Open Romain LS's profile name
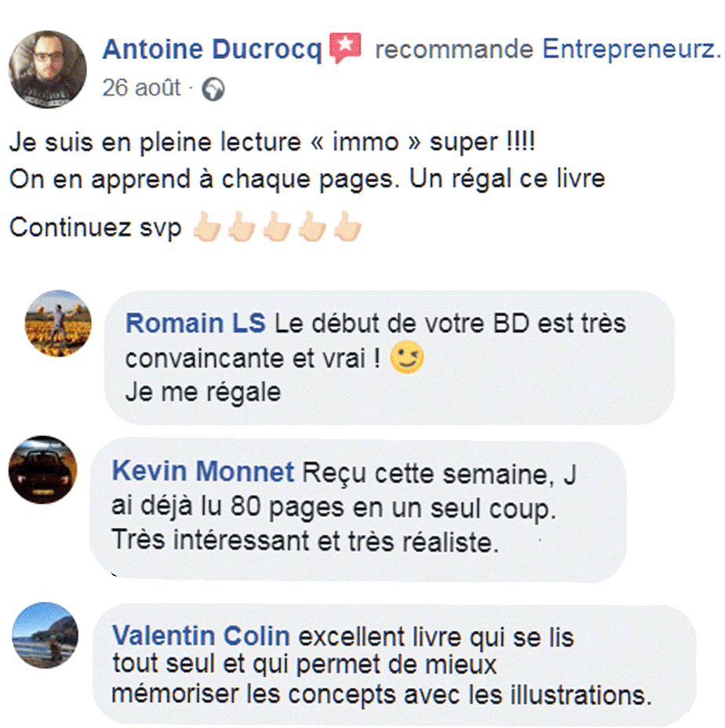 (x=195, y=323)
